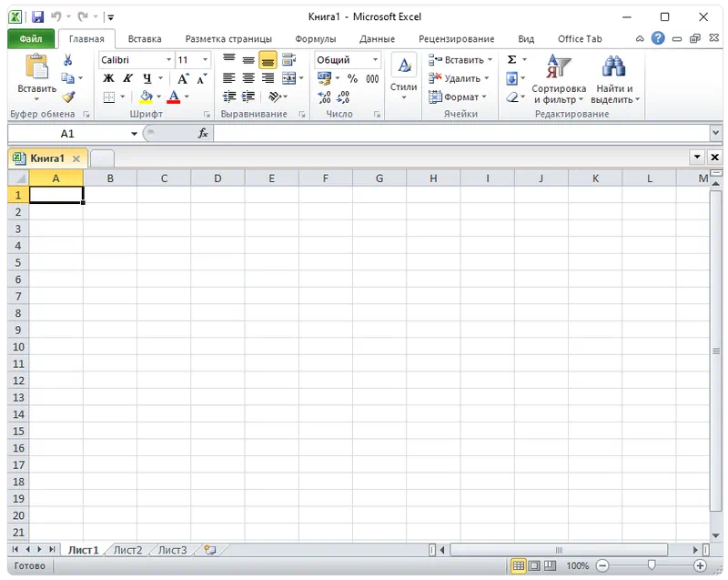Image resolution: width=728 pixels, height=580 pixels.
Task: Toggle bottom vertical alignment button
Action: click(268, 60)
